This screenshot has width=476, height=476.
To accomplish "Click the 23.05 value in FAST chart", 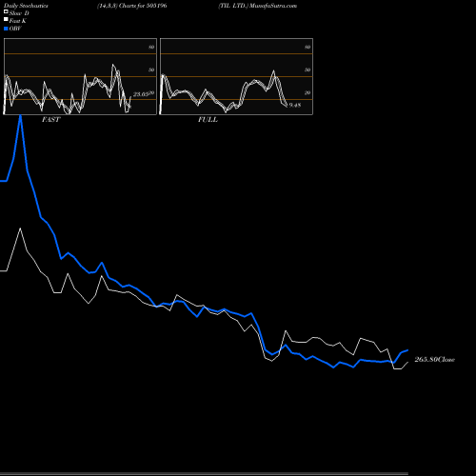I will 141,94.
